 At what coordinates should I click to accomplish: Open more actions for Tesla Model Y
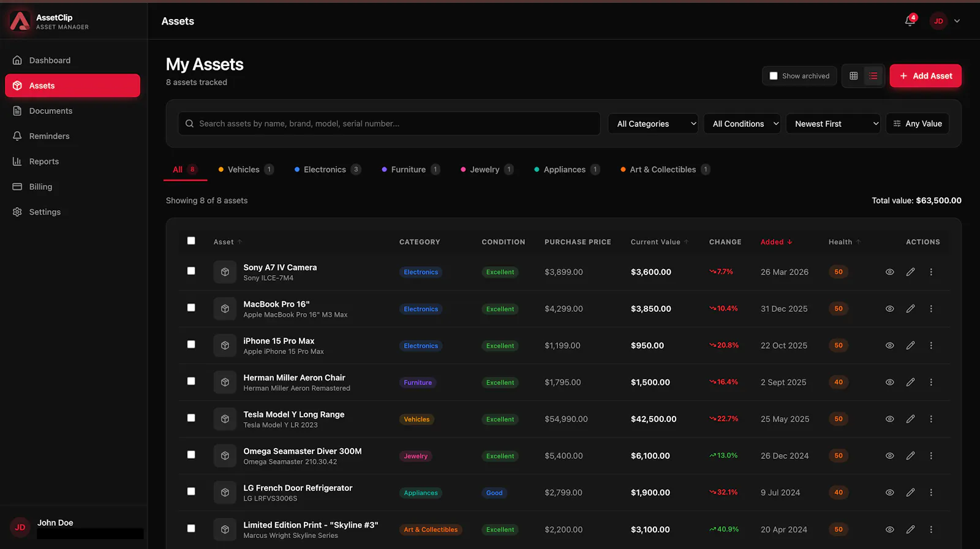coord(931,419)
